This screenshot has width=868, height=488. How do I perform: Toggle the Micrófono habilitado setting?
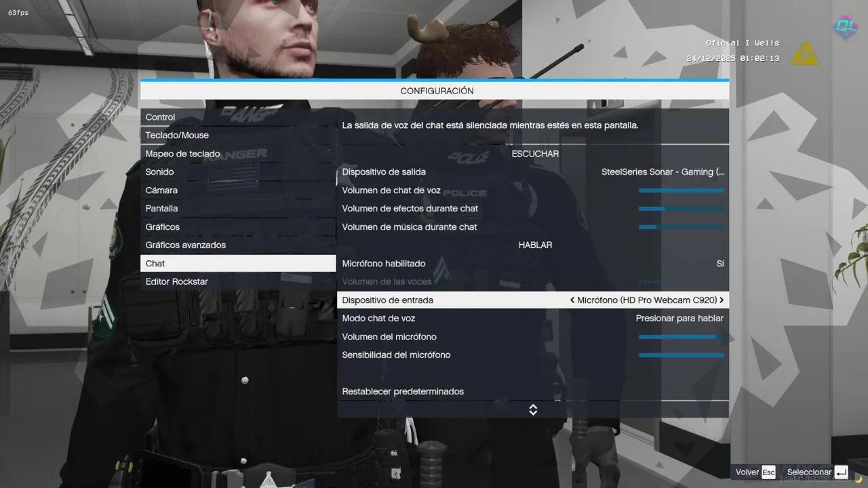tap(533, 264)
